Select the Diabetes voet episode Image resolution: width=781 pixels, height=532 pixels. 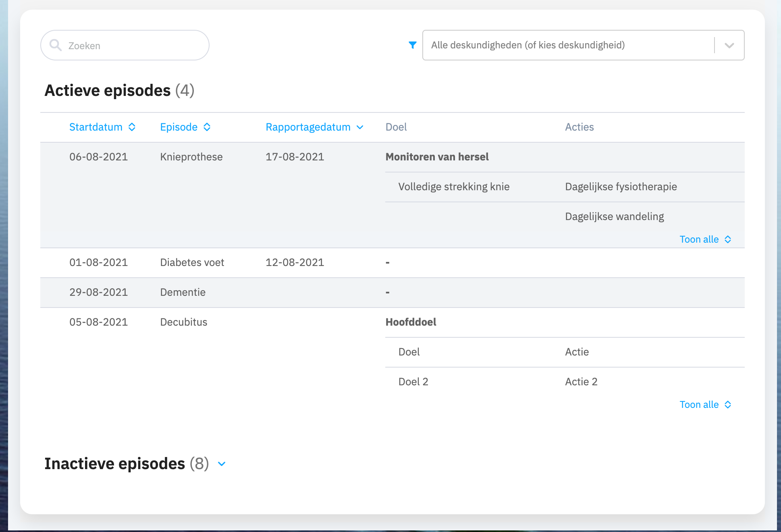[192, 262]
